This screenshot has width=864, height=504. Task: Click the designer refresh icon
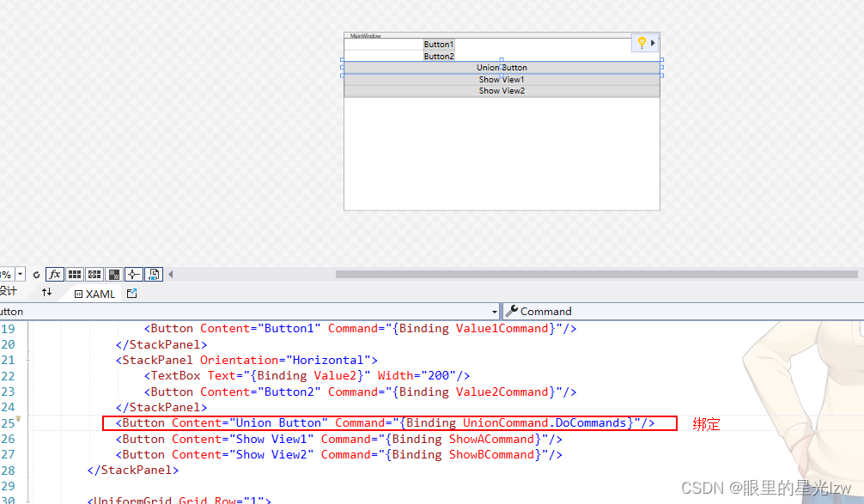point(36,274)
